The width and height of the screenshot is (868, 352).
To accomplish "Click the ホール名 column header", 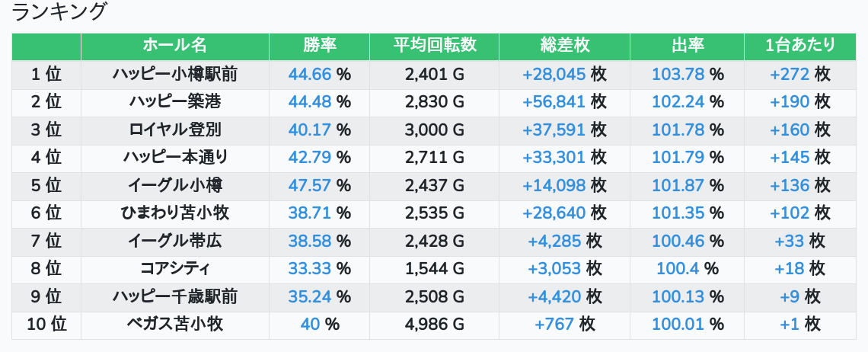I will point(174,46).
